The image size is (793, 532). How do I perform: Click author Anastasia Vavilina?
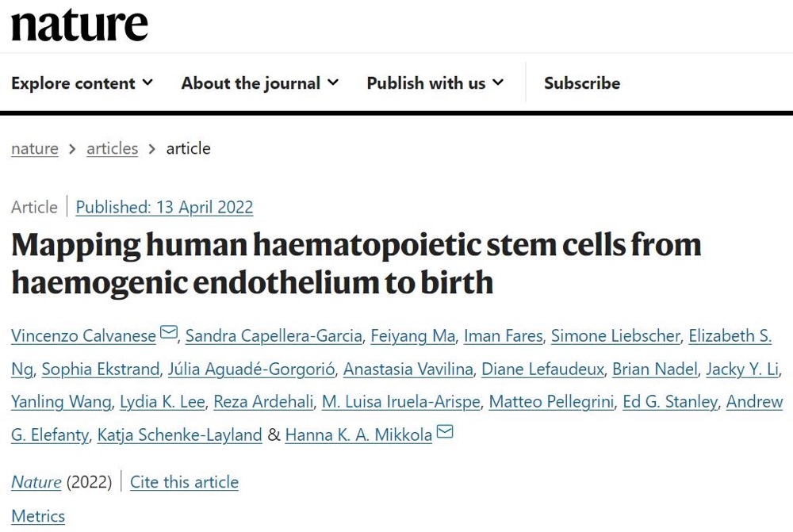coord(408,369)
